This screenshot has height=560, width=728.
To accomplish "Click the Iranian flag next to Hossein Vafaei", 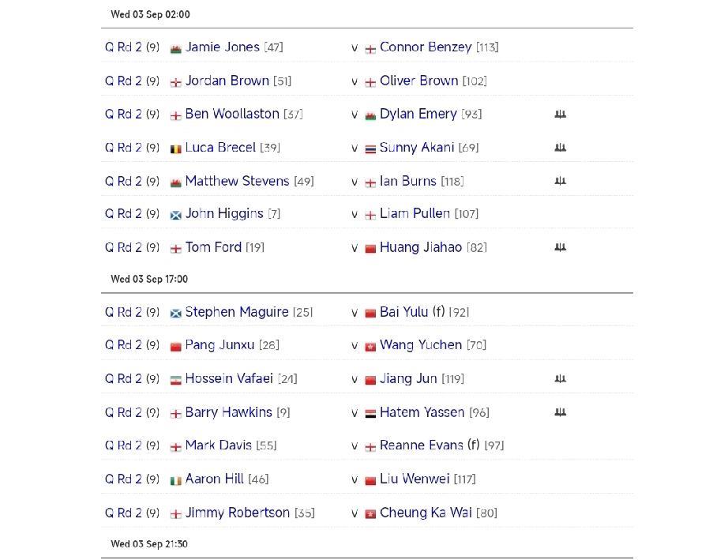I will [x=176, y=380].
